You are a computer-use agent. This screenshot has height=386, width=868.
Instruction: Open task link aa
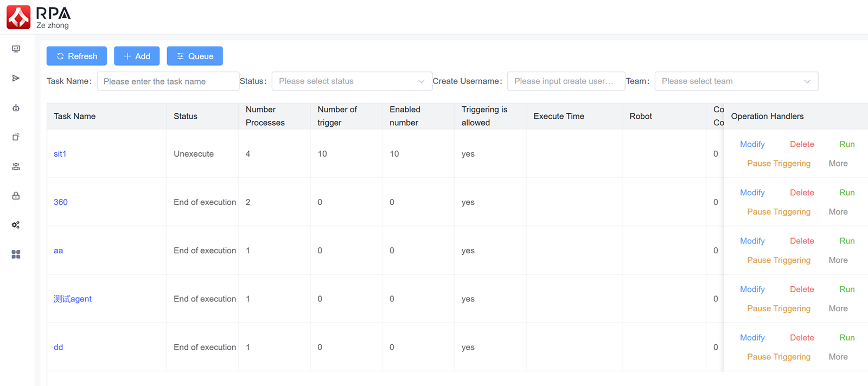(x=58, y=250)
